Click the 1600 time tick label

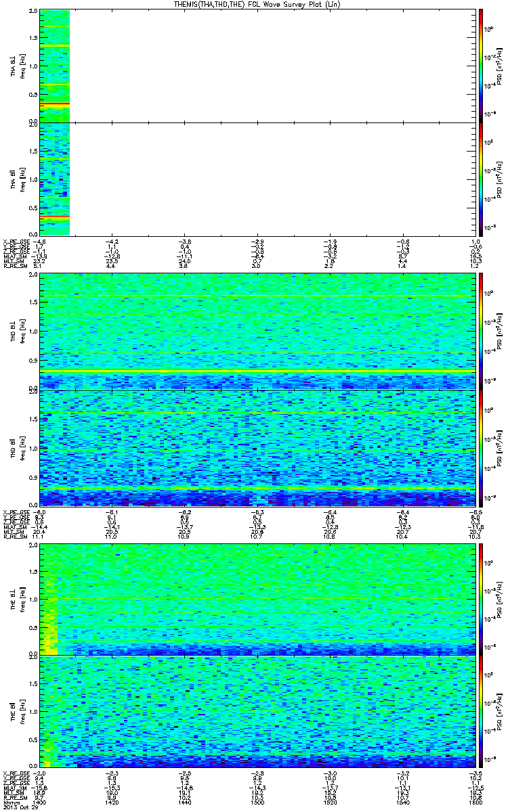point(474,802)
